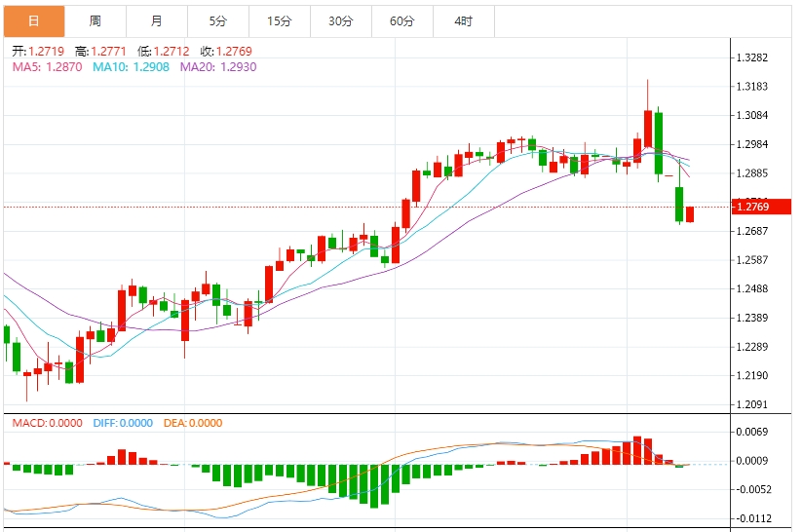The height and width of the screenshot is (532, 802).
Task: Open the 60分 timeframe tab
Action: point(402,21)
